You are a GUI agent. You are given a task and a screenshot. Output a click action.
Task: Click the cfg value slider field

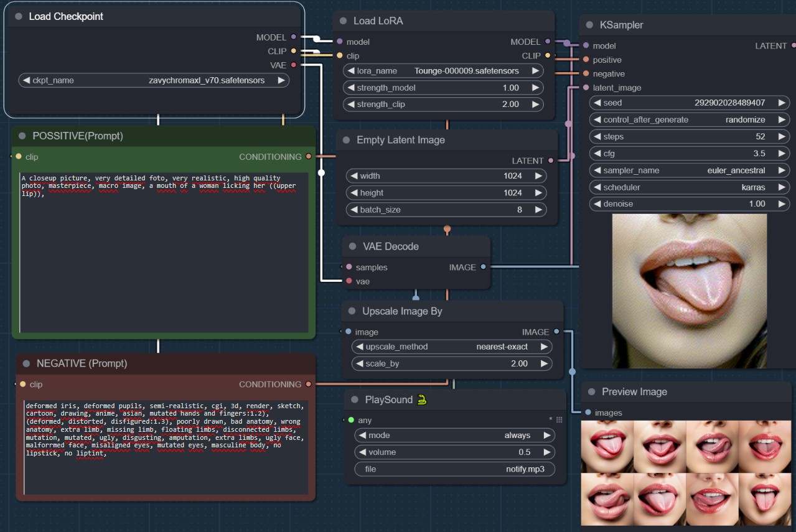pos(689,154)
